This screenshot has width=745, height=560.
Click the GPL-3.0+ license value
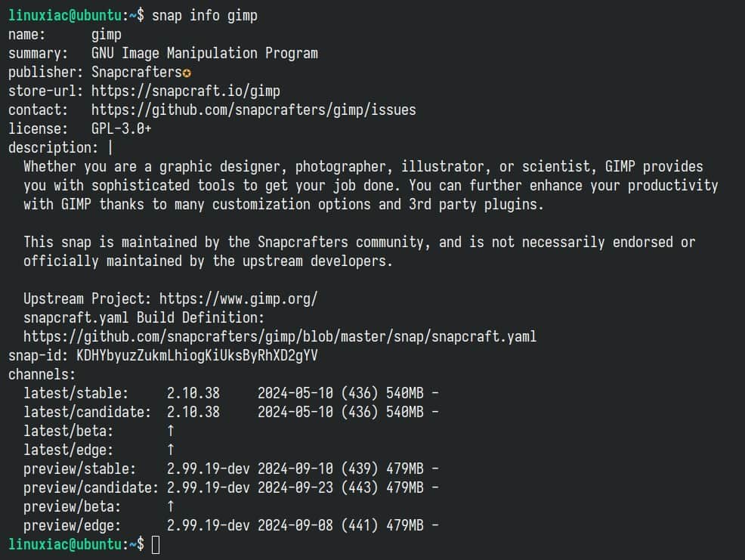[x=122, y=128]
